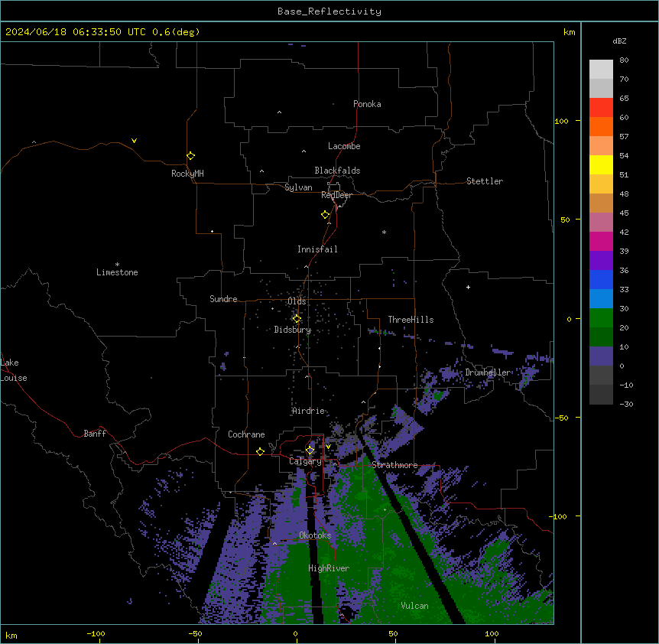Click the Vulcan label
This screenshot has width=659, height=644.
pos(415,606)
